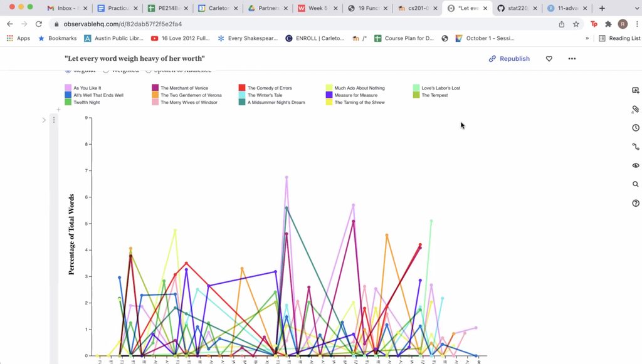Open the ENROLL Carleton bookmark
Image resolution: width=642 pixels, height=364 pixels.
315,38
